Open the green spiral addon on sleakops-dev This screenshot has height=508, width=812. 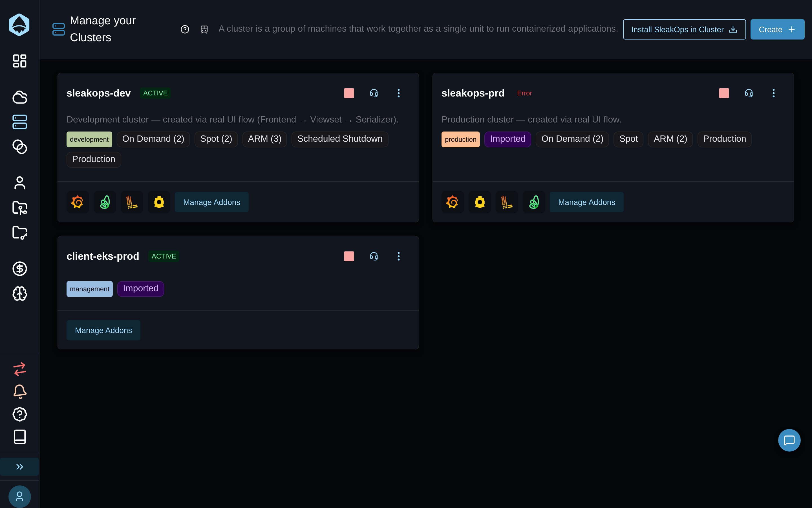pyautogui.click(x=105, y=202)
